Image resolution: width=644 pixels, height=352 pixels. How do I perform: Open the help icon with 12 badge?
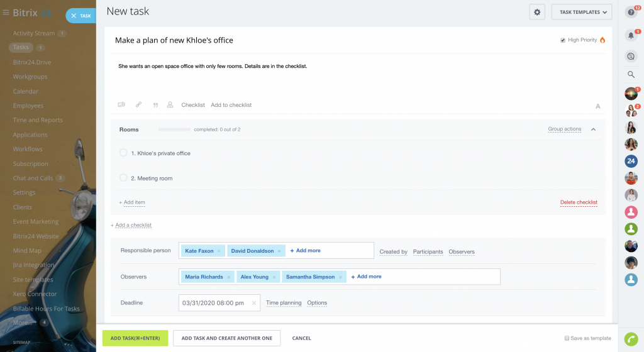631,12
